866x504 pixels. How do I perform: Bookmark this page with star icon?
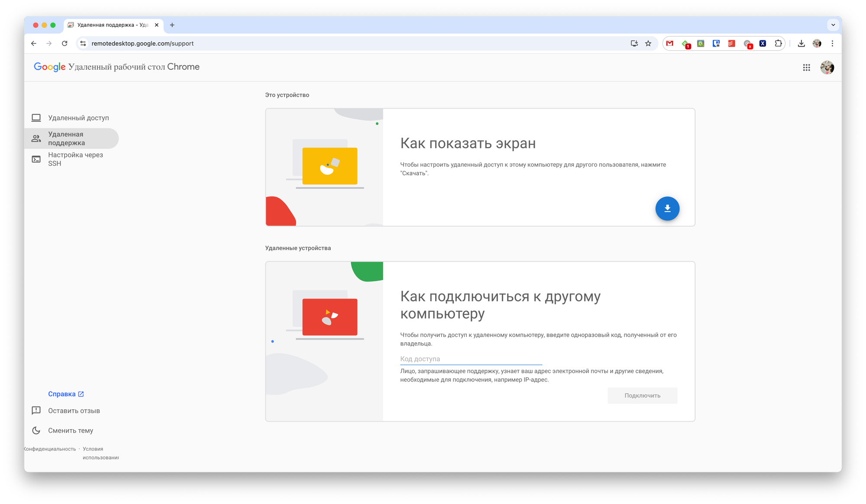648,43
